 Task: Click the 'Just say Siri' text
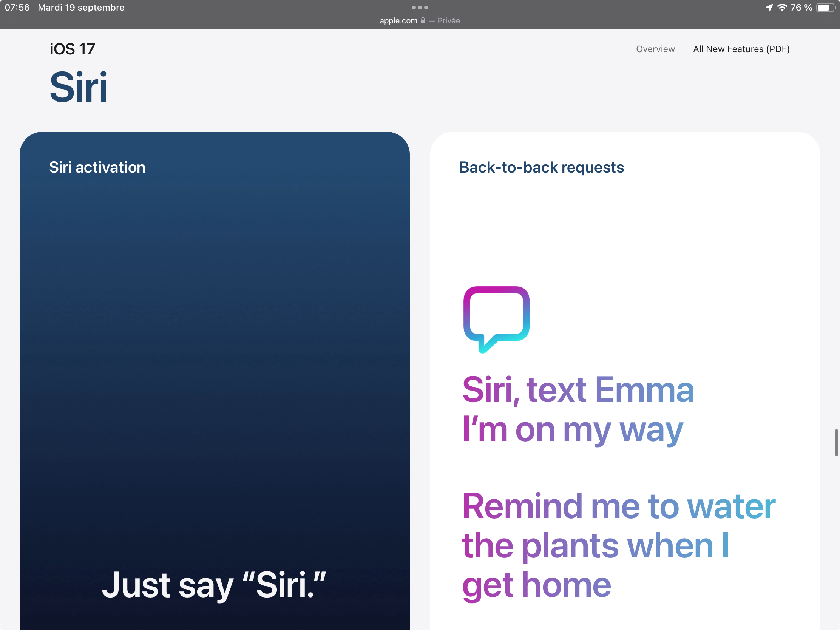tap(214, 585)
